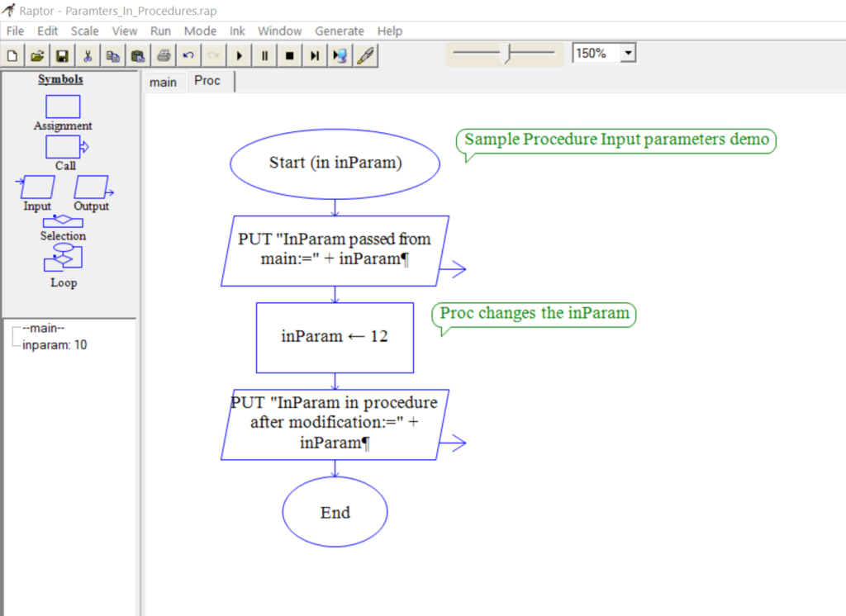Select the Assignment symbol

[63, 107]
